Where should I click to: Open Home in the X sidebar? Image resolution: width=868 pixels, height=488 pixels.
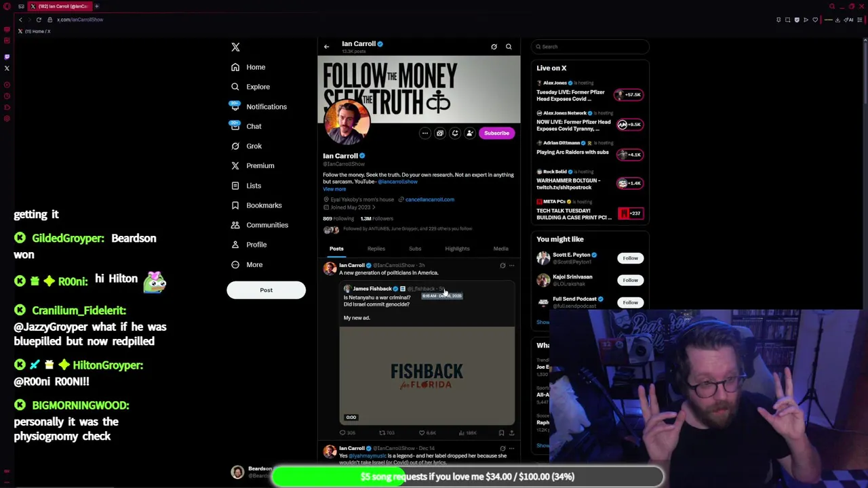248,67
